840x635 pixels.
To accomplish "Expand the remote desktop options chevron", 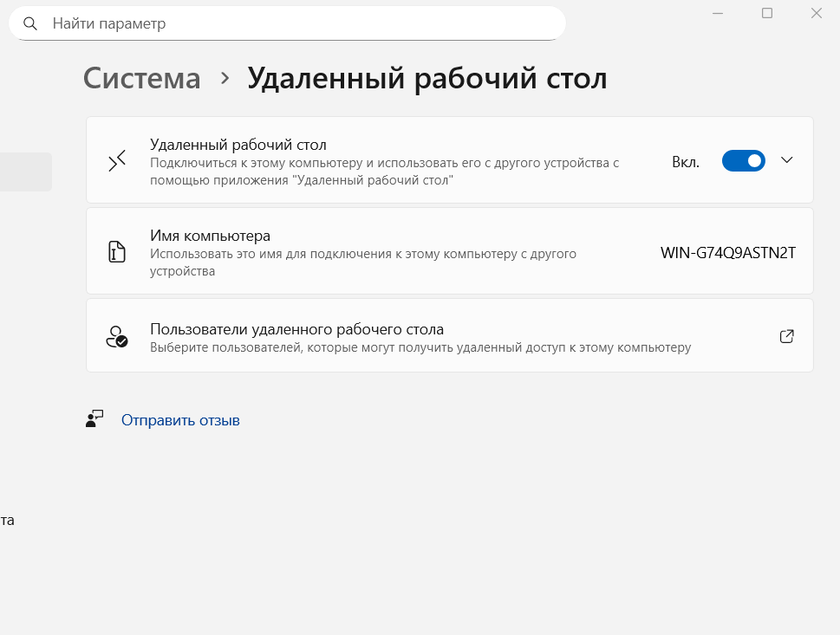I will 787,160.
